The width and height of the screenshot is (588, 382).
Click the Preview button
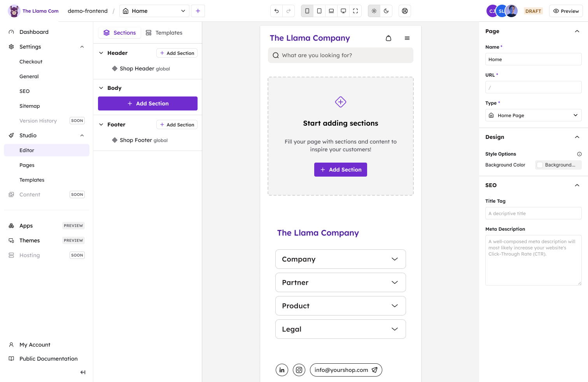(x=566, y=11)
